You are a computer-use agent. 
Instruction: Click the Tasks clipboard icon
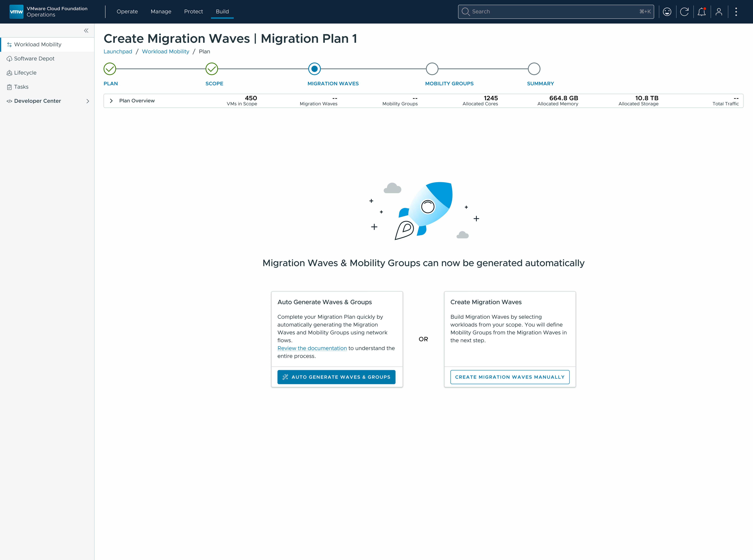[x=10, y=87]
